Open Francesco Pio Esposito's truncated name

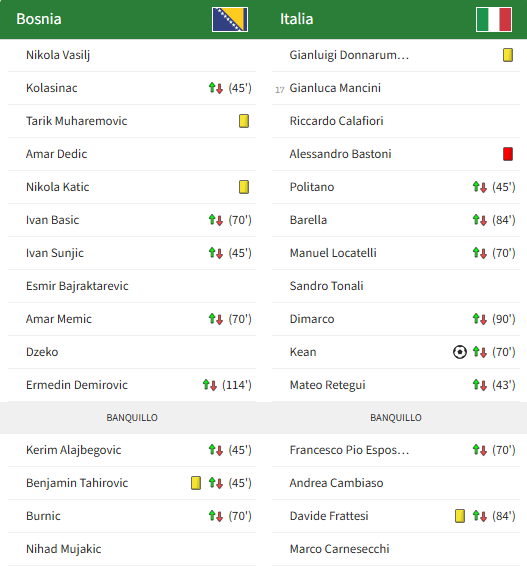pos(349,450)
